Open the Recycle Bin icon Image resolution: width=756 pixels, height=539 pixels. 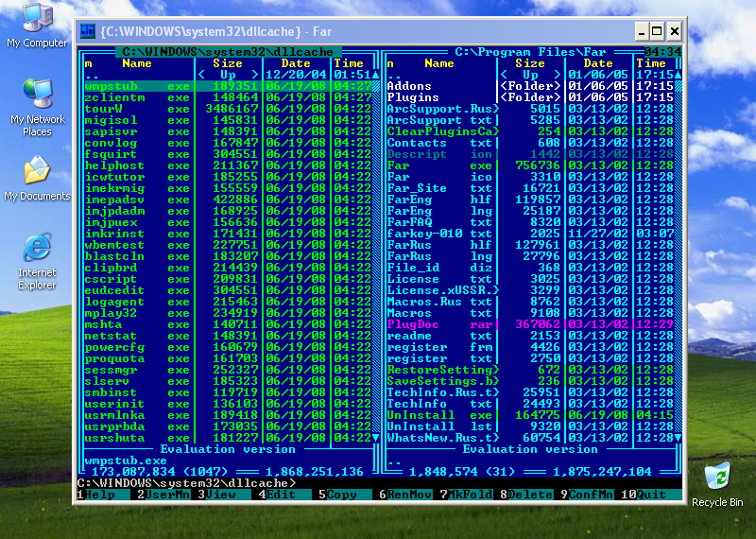717,484
